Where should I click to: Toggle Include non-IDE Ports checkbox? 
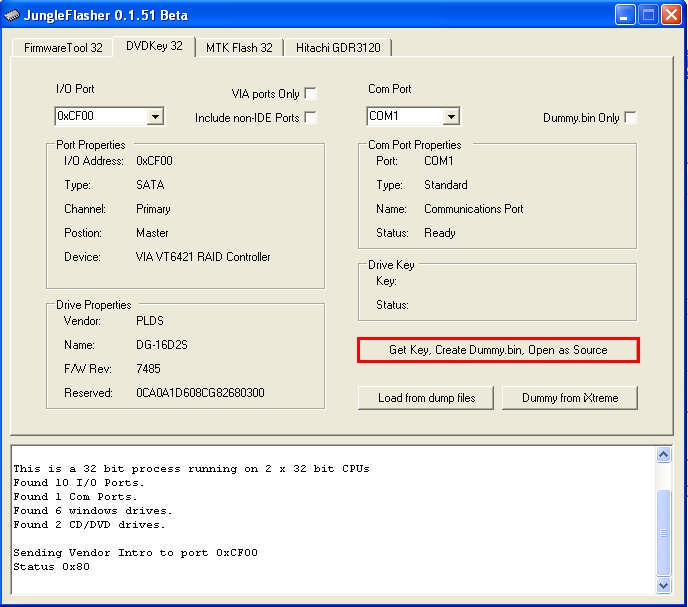point(310,118)
